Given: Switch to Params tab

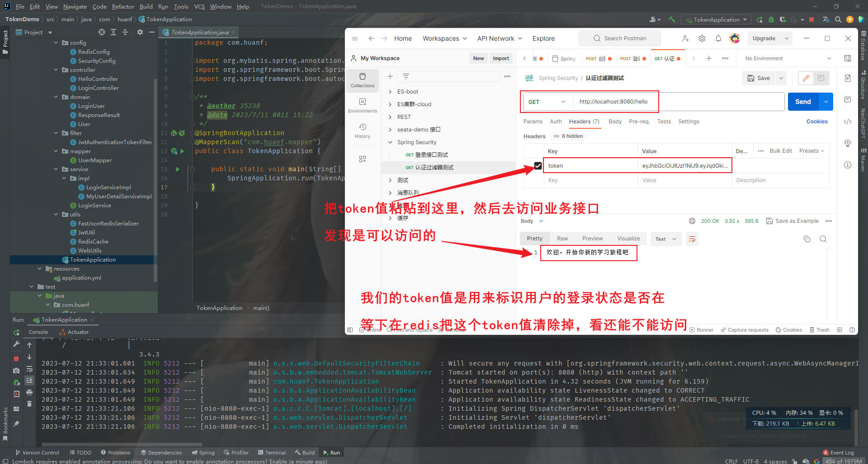Looking at the screenshot, I should [533, 122].
